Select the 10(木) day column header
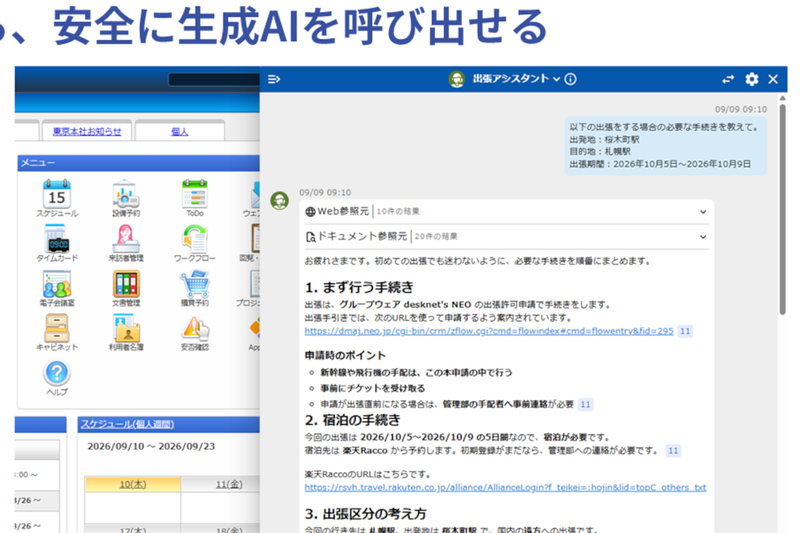Screen dimensions: 800x533 (133, 485)
